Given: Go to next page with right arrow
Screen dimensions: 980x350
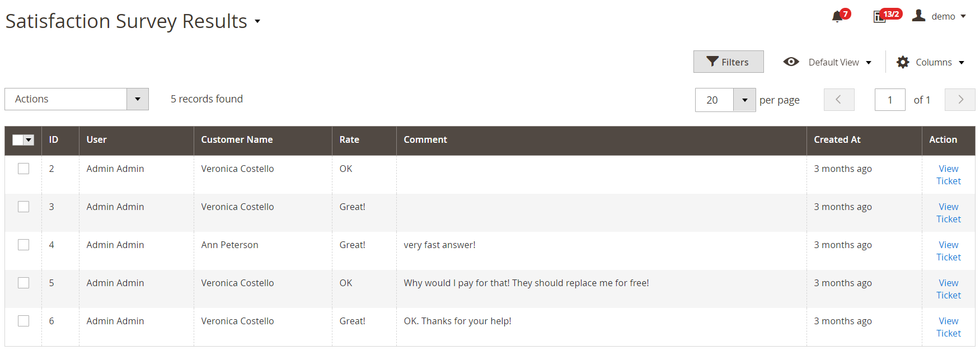Looking at the screenshot, I should coord(960,100).
